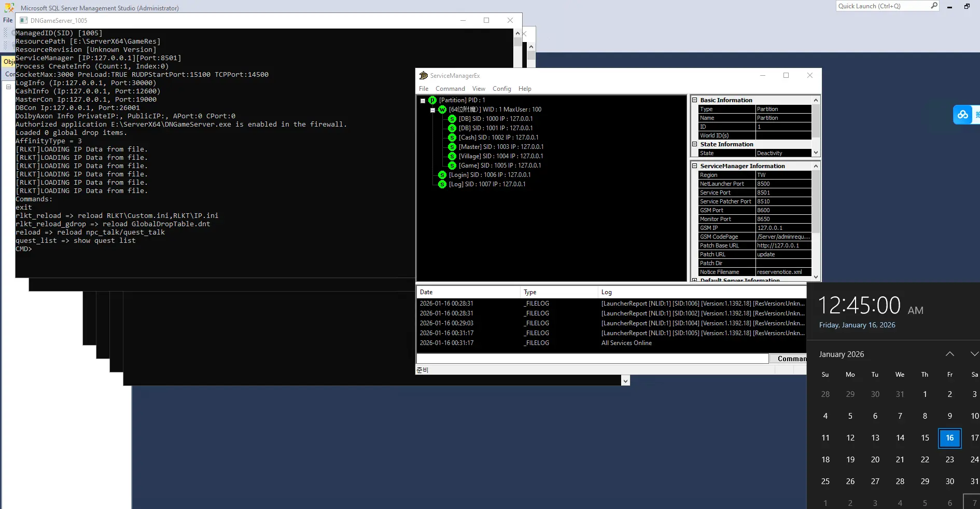Screen dimensions: 980x509
Task: Collapse the State Information property section
Action: point(694,144)
